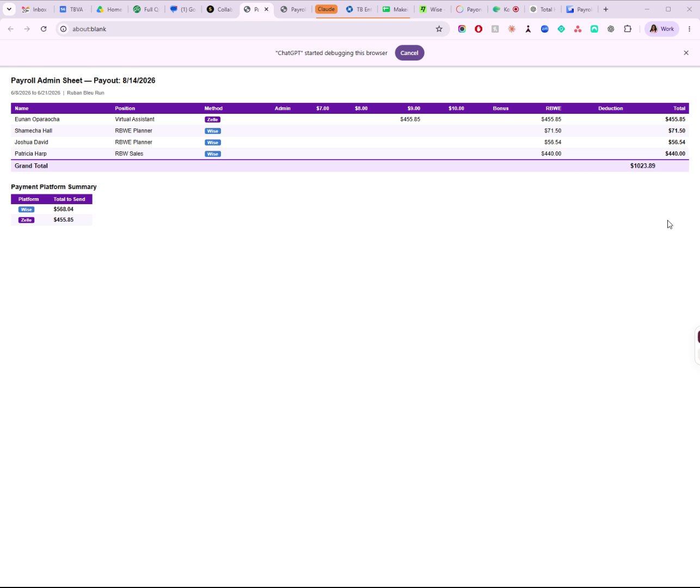Expand the tab search dropdown arrow
This screenshot has width=700, height=588.
[9, 9]
